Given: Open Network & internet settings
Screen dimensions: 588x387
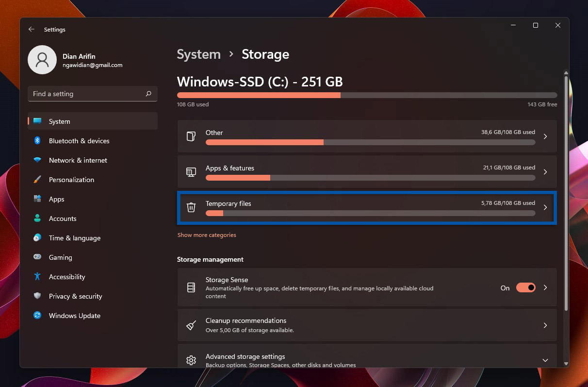Looking at the screenshot, I should point(78,160).
